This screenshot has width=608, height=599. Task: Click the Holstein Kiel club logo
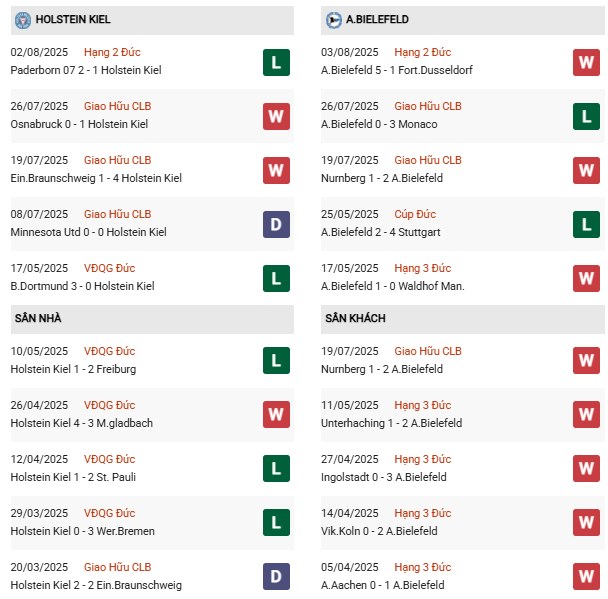pos(20,20)
